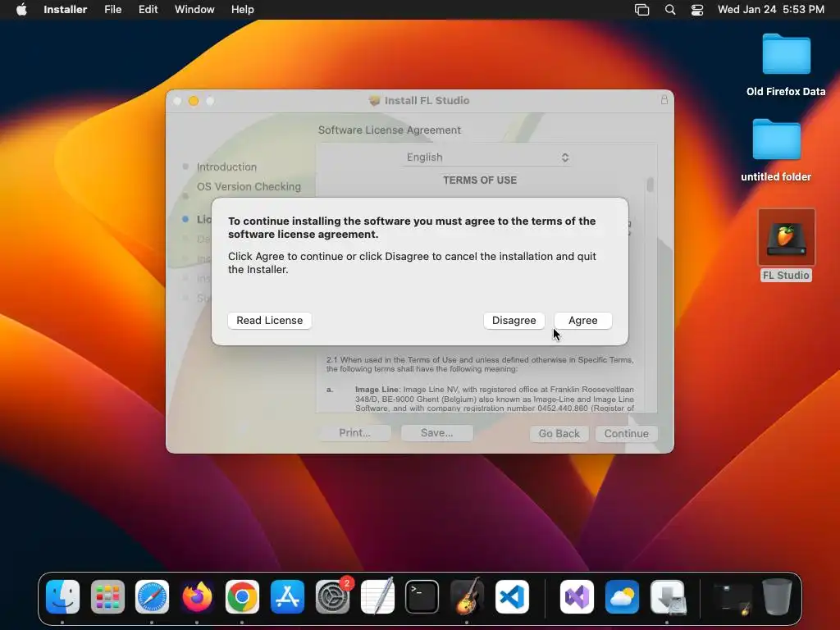The height and width of the screenshot is (630, 840).
Task: Open System Settings from the dock
Action: point(332,597)
